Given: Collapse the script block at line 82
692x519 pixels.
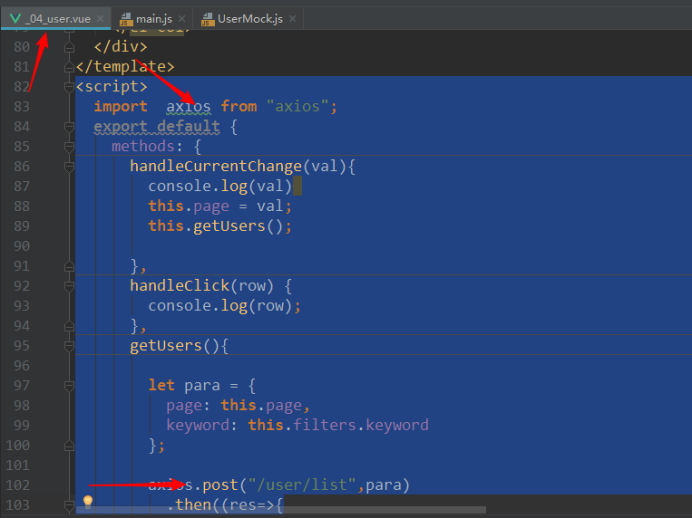Looking at the screenshot, I should (69, 87).
